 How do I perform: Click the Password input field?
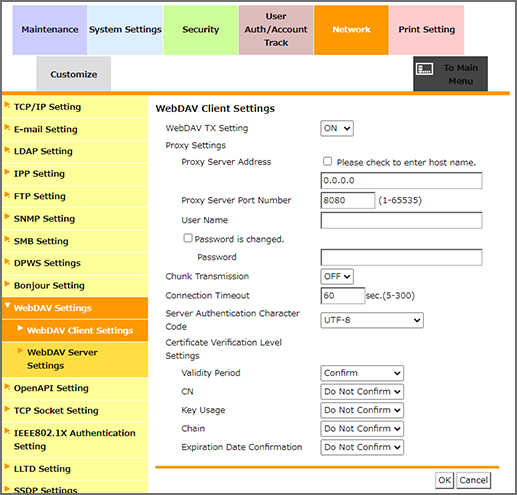(x=401, y=257)
